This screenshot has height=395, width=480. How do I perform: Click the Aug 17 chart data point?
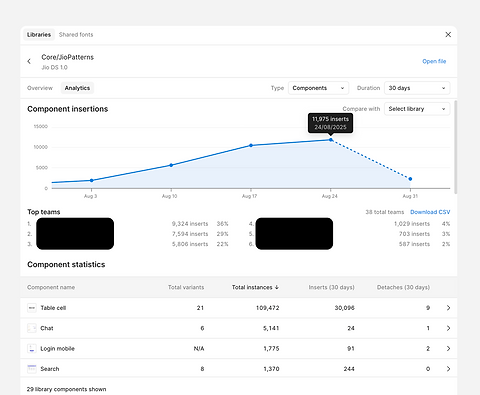point(251,145)
